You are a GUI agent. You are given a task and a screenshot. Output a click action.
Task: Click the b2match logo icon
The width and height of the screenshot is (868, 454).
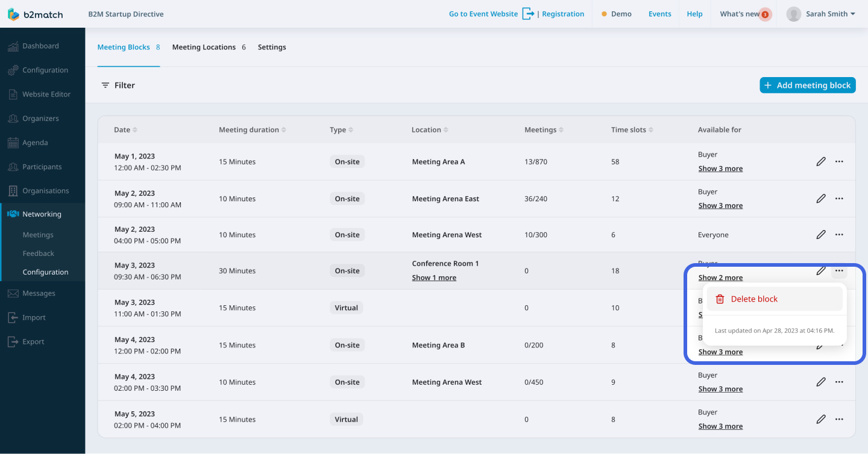click(x=13, y=14)
